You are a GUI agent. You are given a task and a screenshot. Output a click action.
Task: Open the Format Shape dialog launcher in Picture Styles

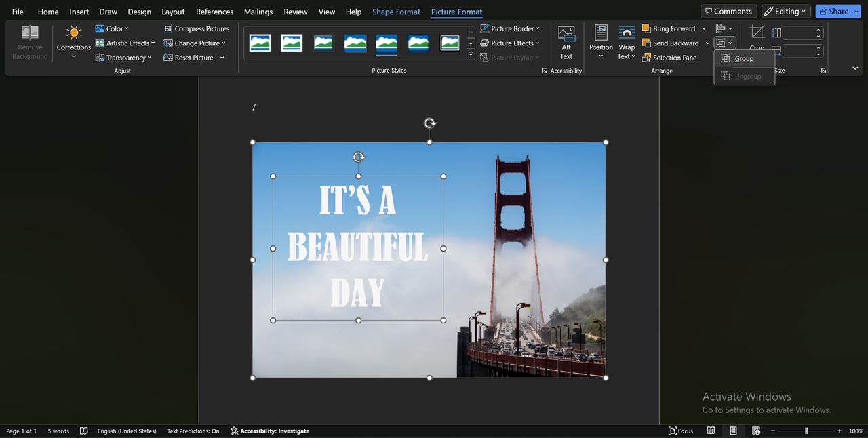click(545, 71)
